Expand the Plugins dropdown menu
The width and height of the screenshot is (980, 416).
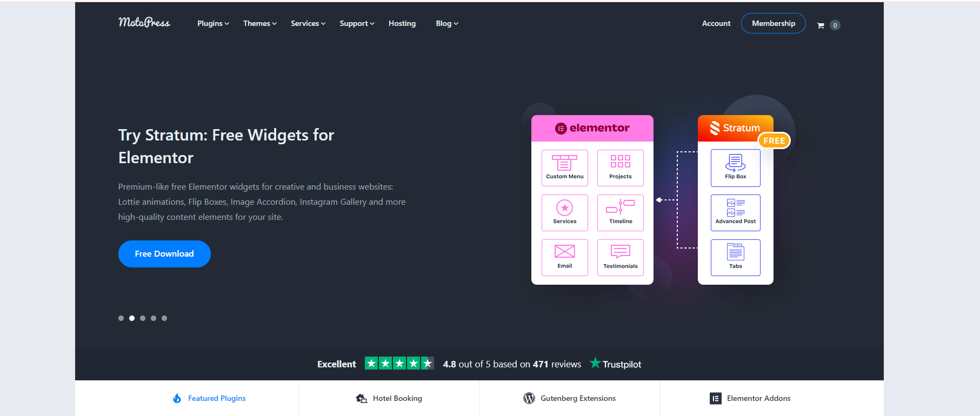pyautogui.click(x=213, y=23)
